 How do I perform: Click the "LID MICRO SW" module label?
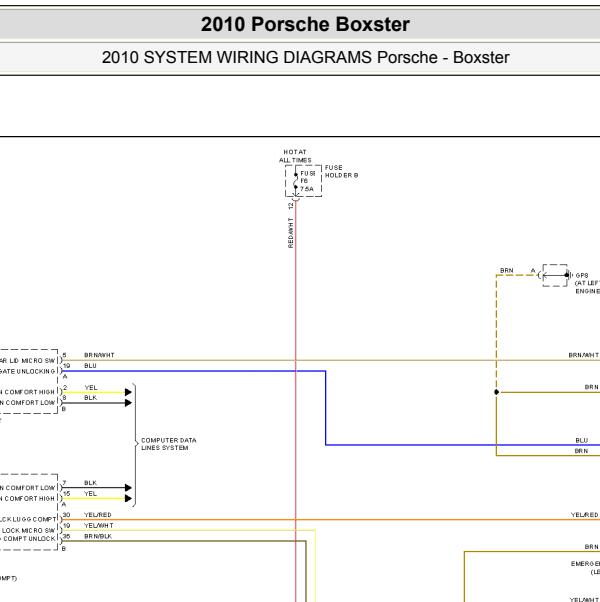coord(33,361)
